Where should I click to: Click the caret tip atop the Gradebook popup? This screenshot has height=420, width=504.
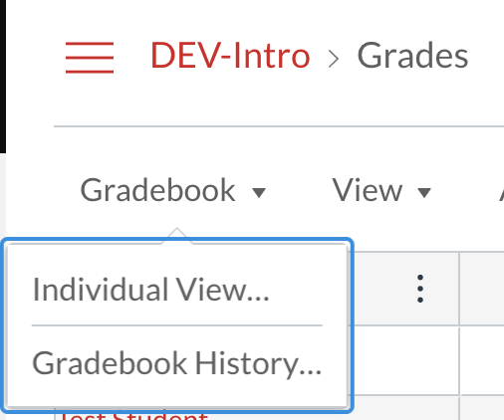click(177, 236)
